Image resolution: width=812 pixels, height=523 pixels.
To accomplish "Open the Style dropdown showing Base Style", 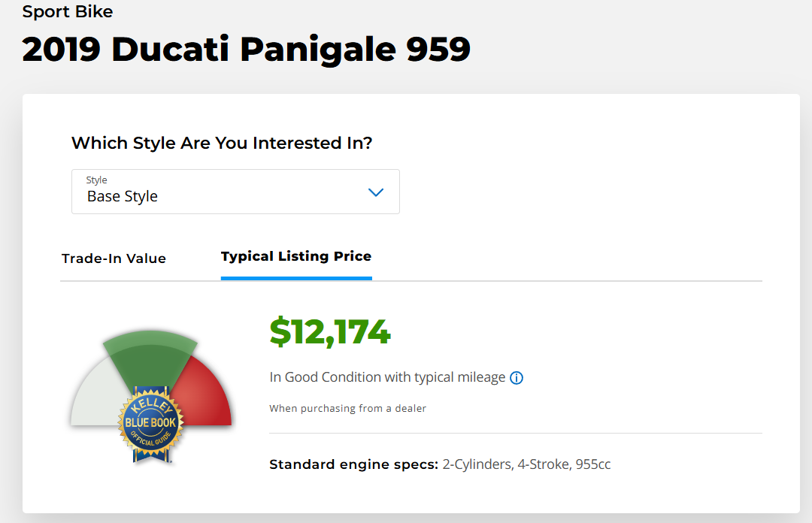I will tap(235, 192).
